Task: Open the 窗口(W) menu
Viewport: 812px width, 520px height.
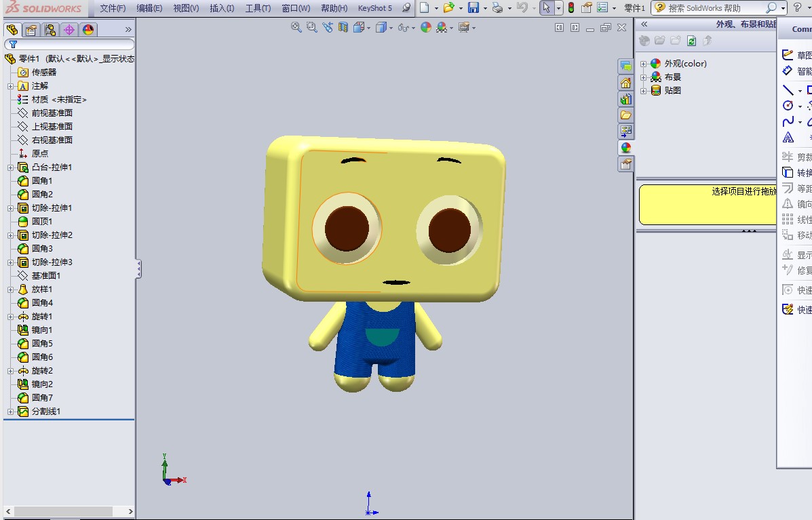Action: 296,8
